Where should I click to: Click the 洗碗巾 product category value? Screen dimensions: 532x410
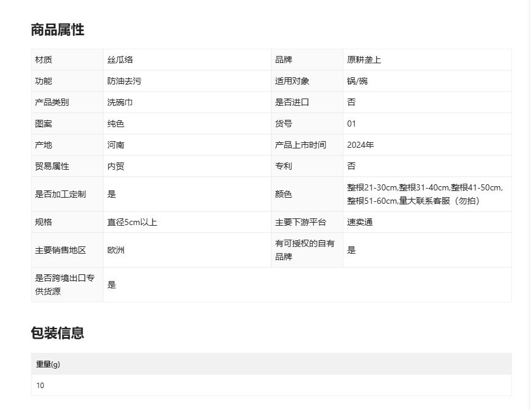(120, 102)
